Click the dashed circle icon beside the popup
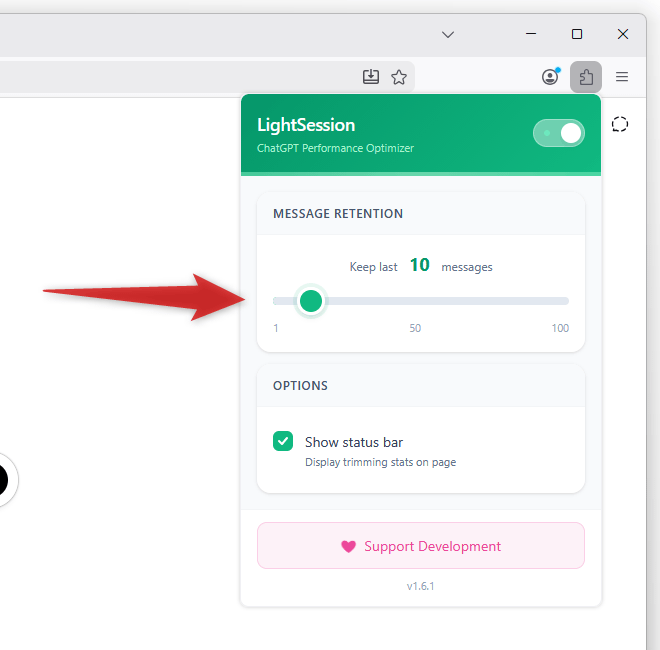Screen dimensions: 660x650 pos(620,124)
